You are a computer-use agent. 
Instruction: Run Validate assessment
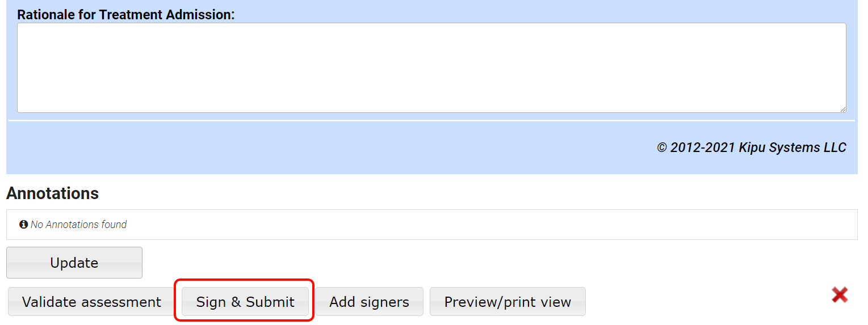pyautogui.click(x=91, y=302)
